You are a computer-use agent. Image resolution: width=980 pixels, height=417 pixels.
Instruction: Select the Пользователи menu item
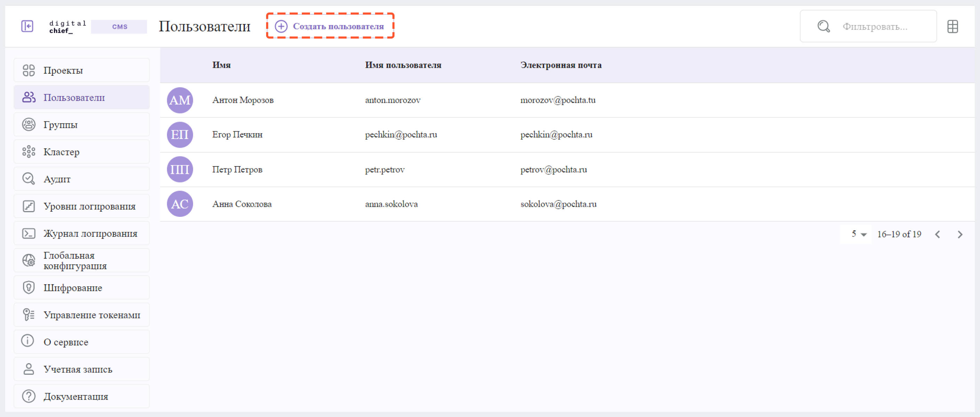(81, 97)
